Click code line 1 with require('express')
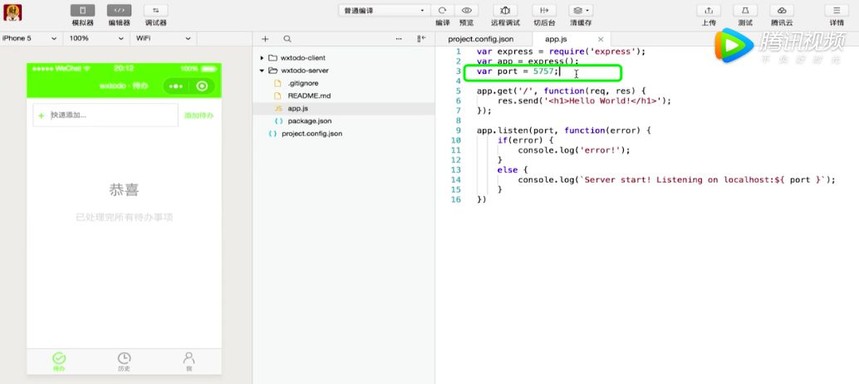The image size is (859, 384). [x=561, y=51]
